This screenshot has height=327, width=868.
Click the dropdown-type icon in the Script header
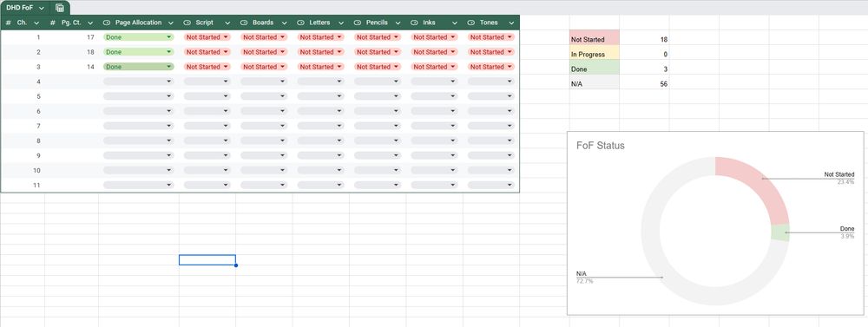[x=187, y=23]
